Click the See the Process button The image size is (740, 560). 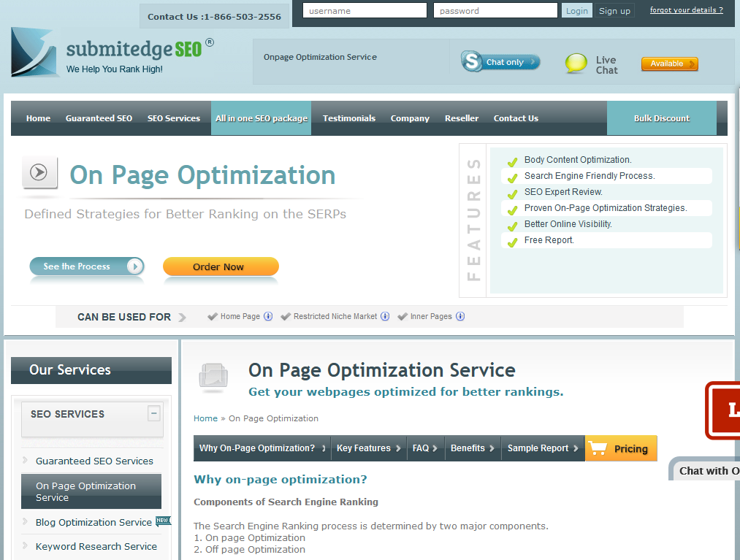pos(86,266)
